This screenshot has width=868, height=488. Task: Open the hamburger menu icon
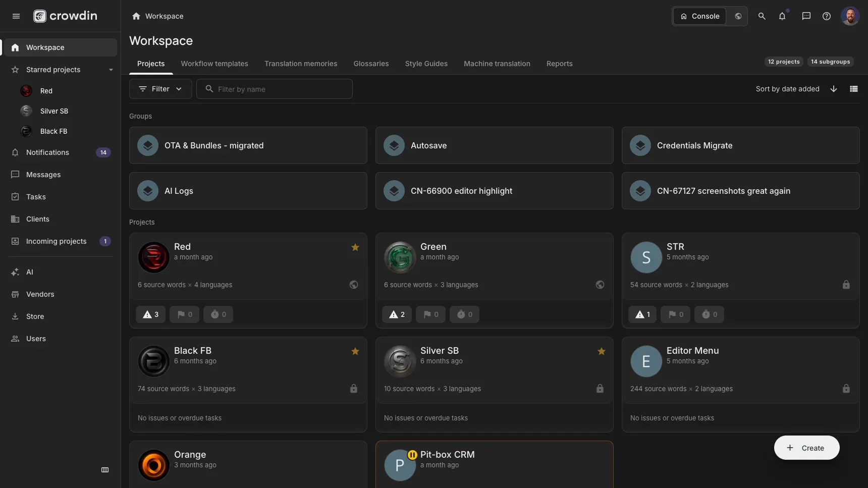pos(16,16)
